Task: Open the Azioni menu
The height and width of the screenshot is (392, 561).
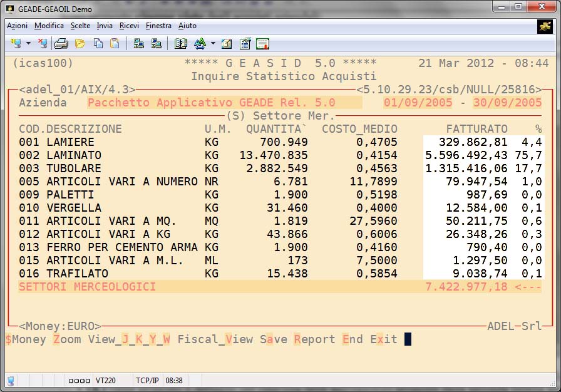Action: click(x=17, y=26)
